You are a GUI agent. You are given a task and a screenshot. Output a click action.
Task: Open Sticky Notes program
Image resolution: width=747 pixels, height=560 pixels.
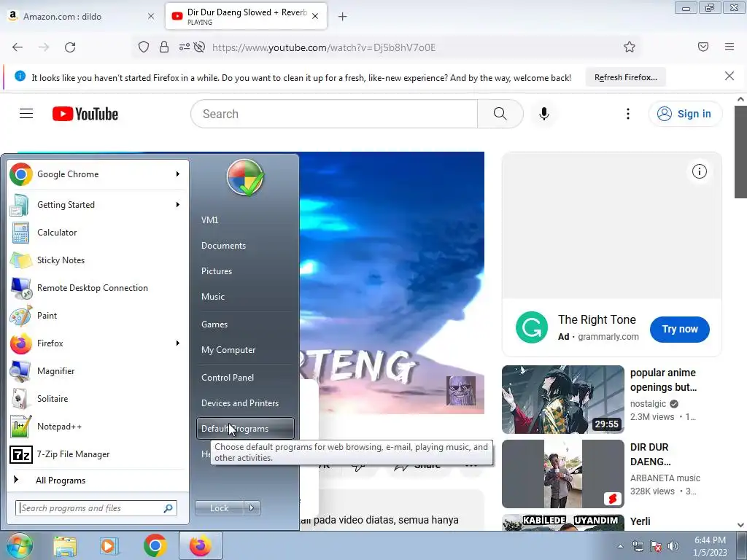[98, 260]
